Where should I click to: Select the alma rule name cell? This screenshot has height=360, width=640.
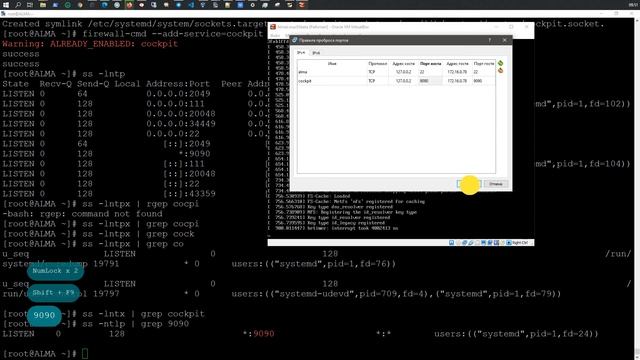click(332, 72)
